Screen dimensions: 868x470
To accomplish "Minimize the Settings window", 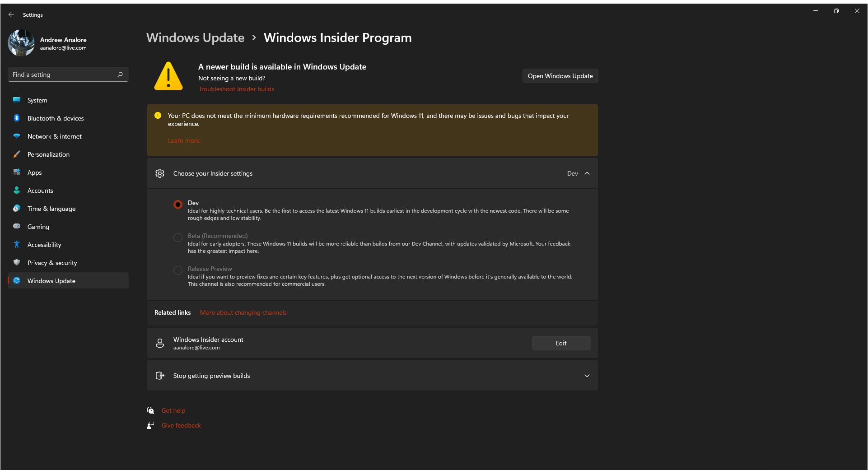I will point(816,11).
